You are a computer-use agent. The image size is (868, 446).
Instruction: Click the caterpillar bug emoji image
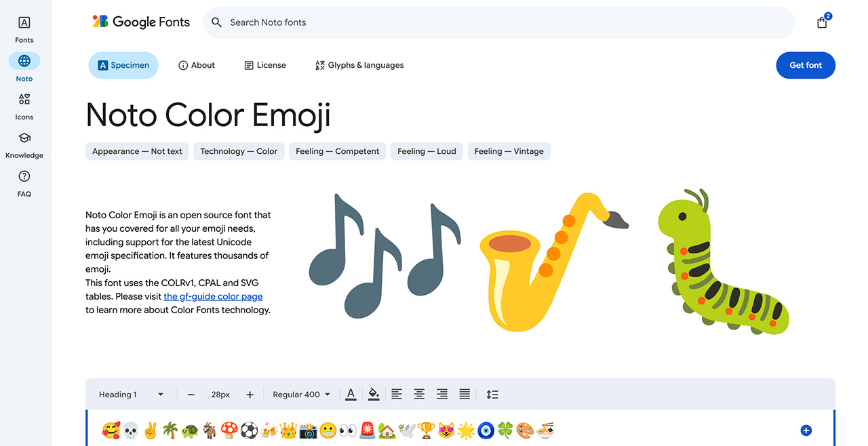[x=724, y=262]
